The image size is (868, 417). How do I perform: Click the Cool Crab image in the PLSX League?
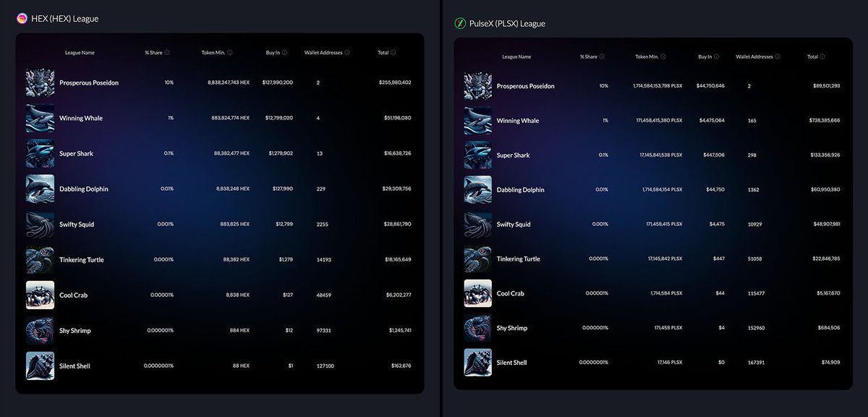(x=478, y=293)
